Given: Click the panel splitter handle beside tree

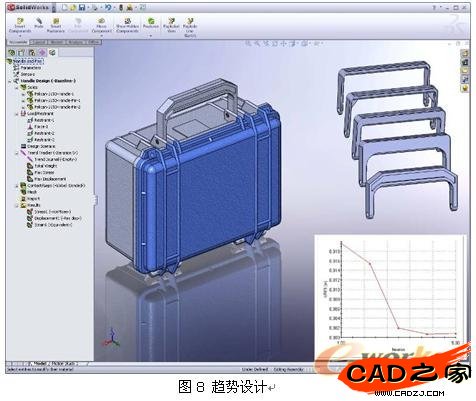Looking at the screenshot, I should (96, 200).
